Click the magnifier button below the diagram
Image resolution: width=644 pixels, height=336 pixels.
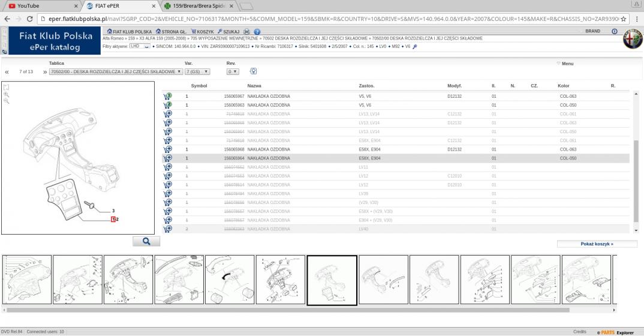pyautogui.click(x=146, y=241)
